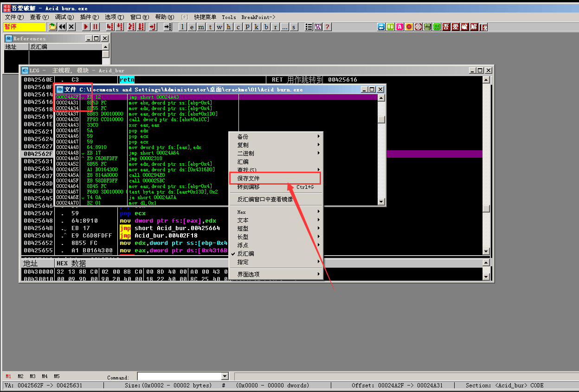The width and height of the screenshot is (579, 392).
Task: Click the Go to address arrow icon
Action: pyautogui.click(x=167, y=27)
